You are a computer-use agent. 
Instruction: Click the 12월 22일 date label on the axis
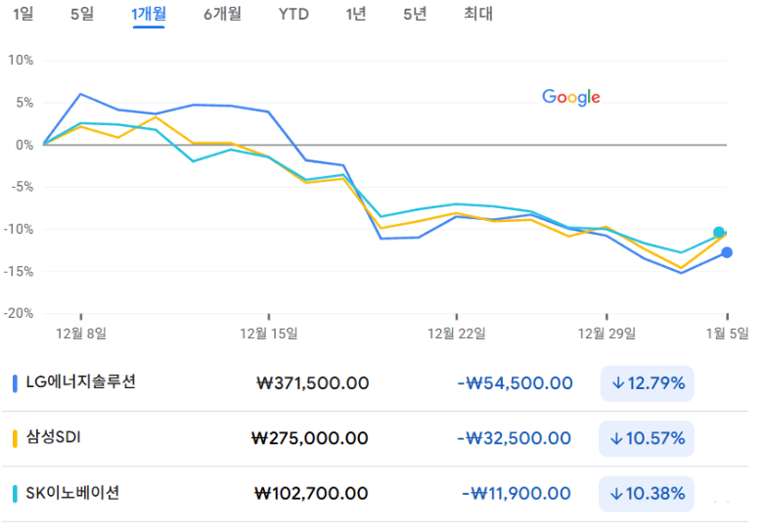[x=457, y=333]
